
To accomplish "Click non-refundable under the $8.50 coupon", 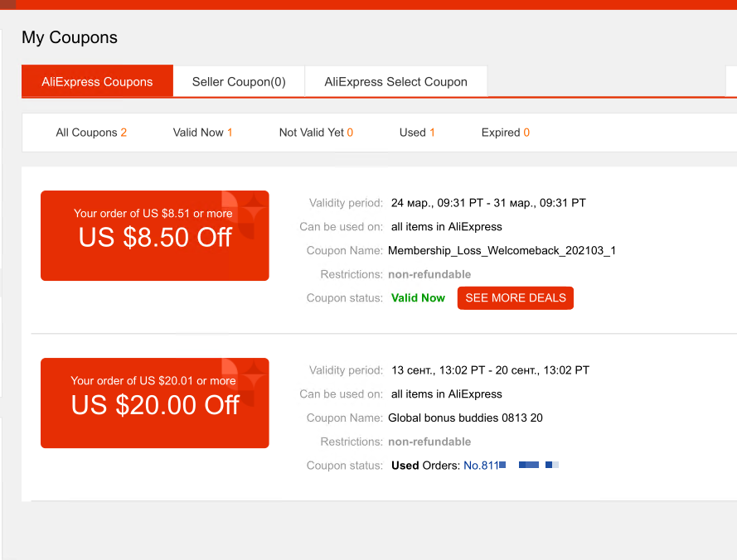I will point(429,274).
